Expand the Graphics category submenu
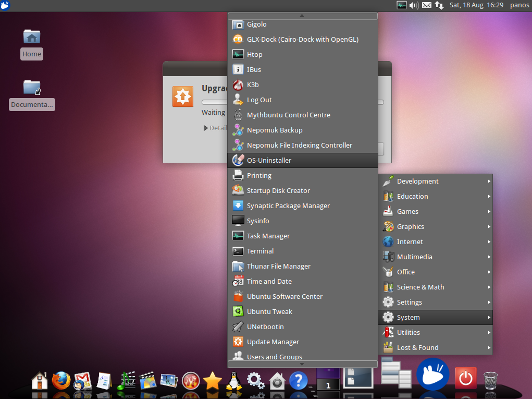532x399 pixels. (x=436, y=226)
